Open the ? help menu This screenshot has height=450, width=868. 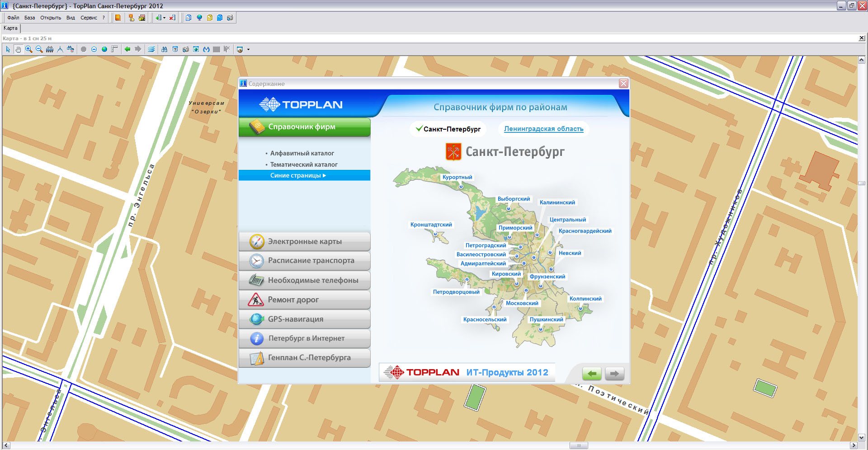pos(104,18)
